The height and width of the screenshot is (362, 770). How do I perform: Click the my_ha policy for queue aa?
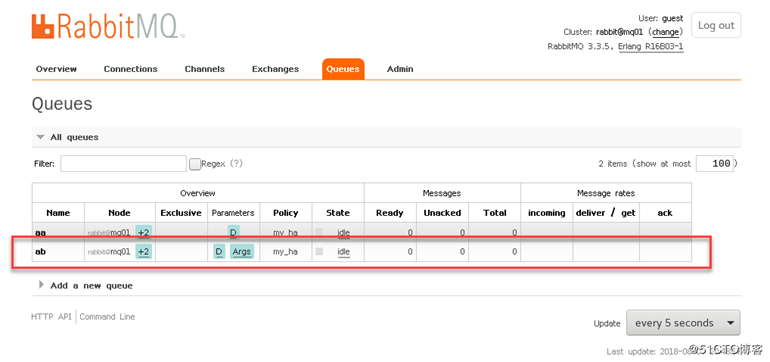(x=286, y=233)
